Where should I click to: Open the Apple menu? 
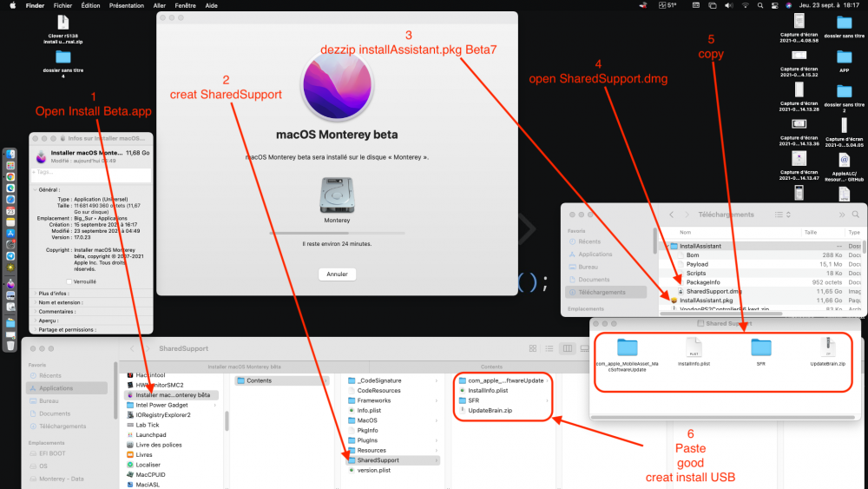13,5
